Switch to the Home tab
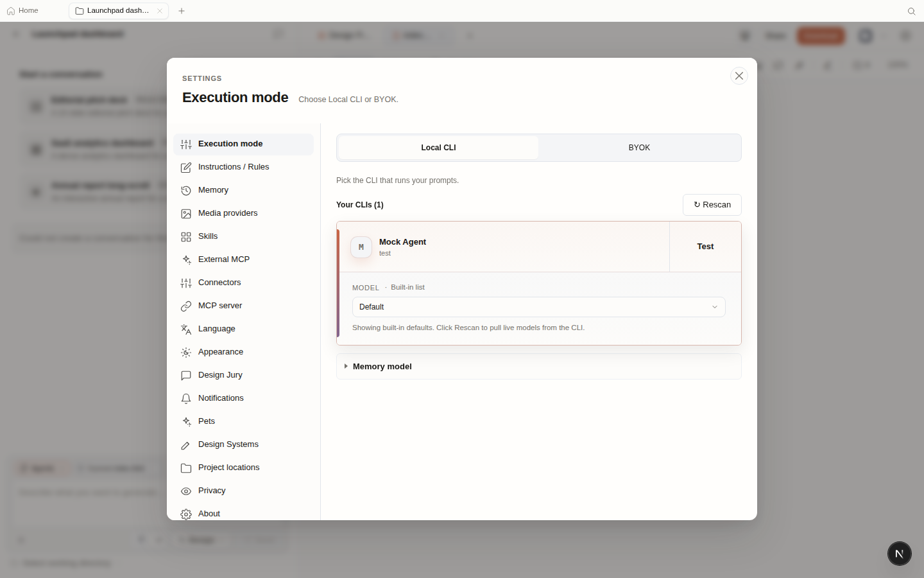The width and height of the screenshot is (924, 578). 22,11
